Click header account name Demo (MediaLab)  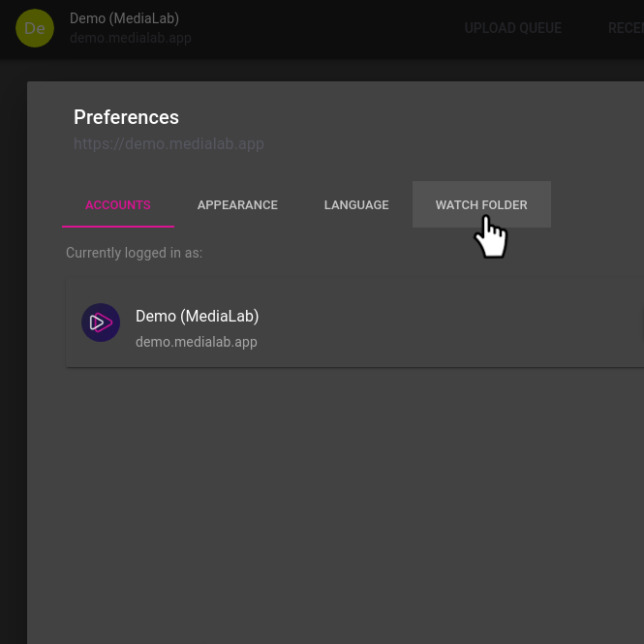pos(125,18)
